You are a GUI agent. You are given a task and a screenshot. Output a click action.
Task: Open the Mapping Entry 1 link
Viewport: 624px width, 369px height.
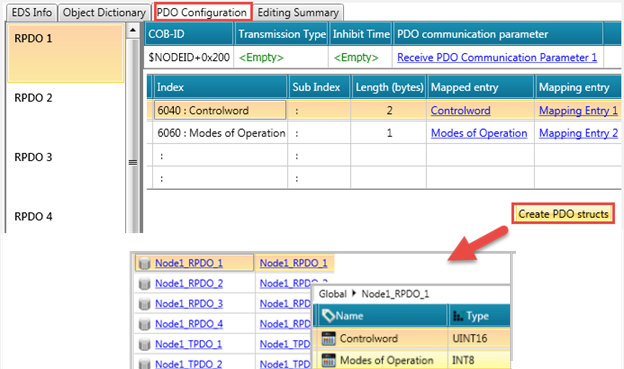click(578, 110)
